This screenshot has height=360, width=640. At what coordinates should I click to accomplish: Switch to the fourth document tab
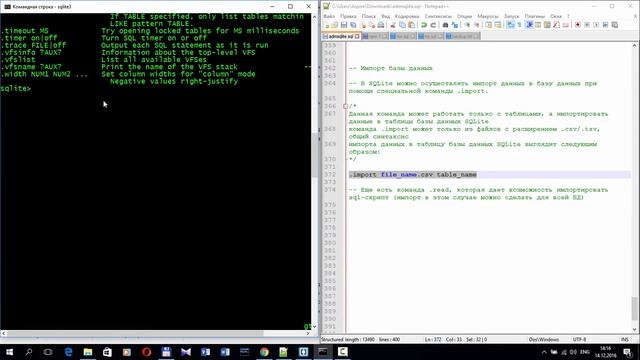click(431, 36)
